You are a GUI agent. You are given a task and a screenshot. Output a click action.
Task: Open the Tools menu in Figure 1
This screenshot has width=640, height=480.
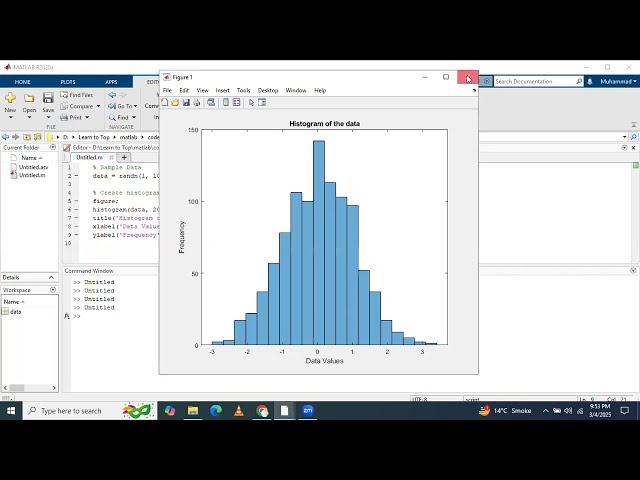(x=244, y=91)
